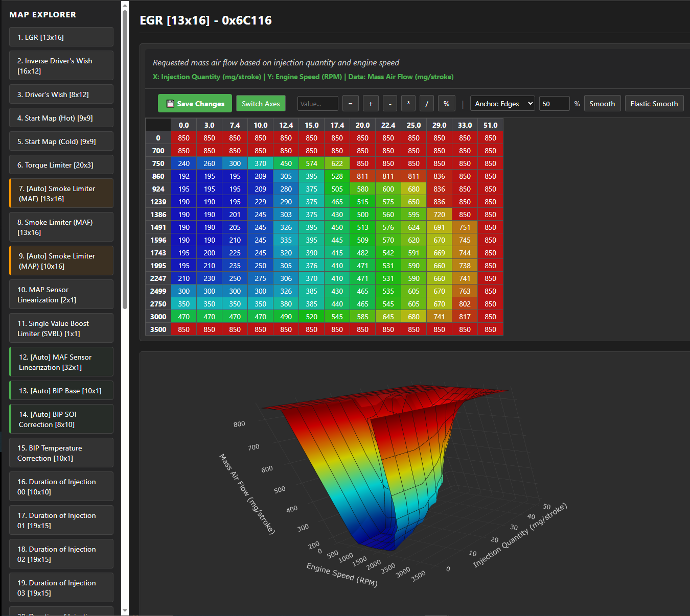The width and height of the screenshot is (690, 616).
Task: Click row header 2247
Action: (158, 278)
